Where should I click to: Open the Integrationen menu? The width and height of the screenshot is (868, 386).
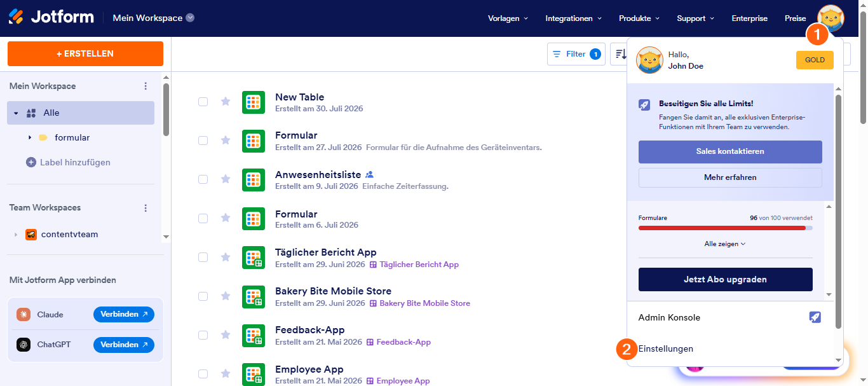[x=574, y=18]
